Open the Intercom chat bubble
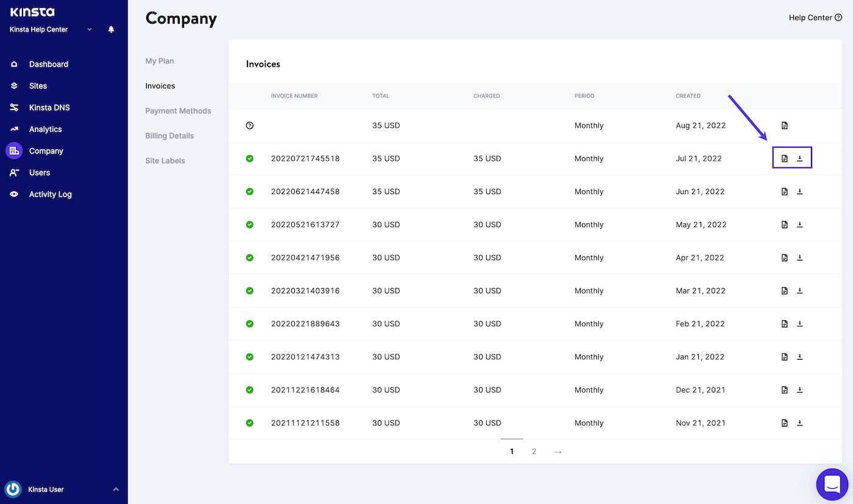Image resolution: width=853 pixels, height=504 pixels. coord(832,484)
